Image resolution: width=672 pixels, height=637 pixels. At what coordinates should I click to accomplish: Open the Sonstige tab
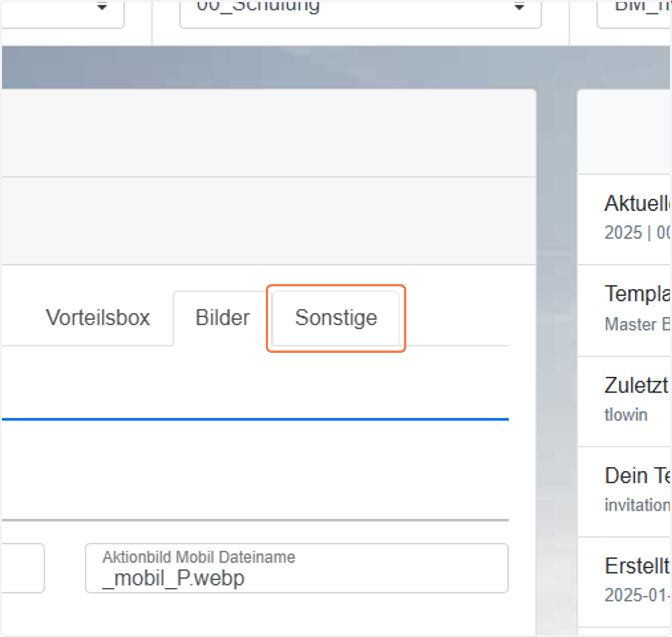336,318
